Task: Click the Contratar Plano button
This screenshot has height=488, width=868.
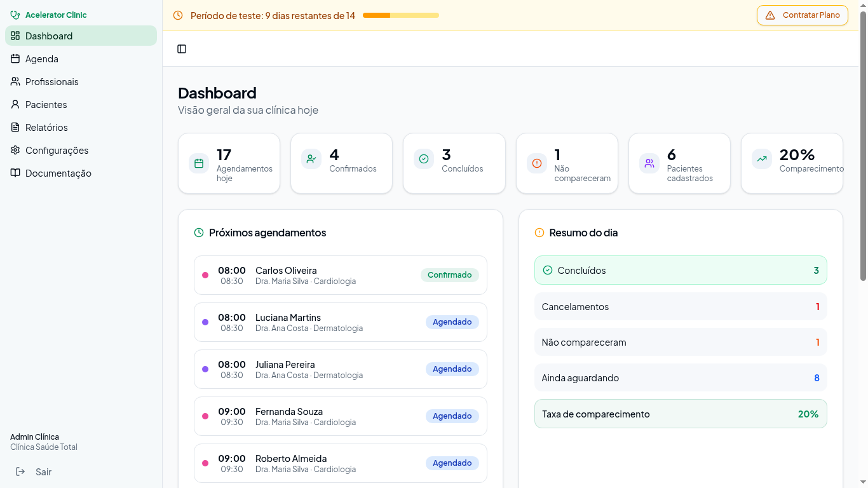Action: tap(802, 15)
